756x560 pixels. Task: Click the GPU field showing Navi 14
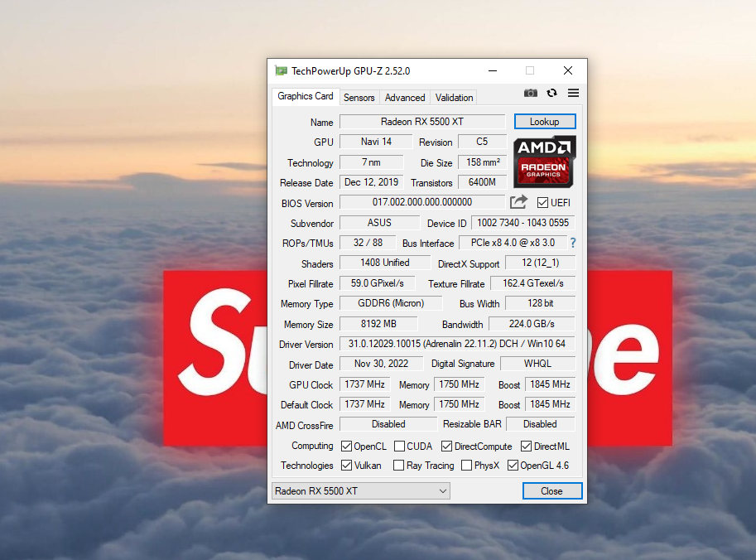pos(376,142)
